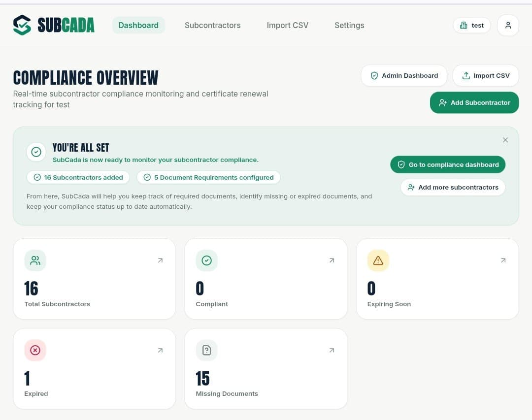Click the Compliance Overview heading
Image resolution: width=532 pixels, height=420 pixels.
pos(86,78)
